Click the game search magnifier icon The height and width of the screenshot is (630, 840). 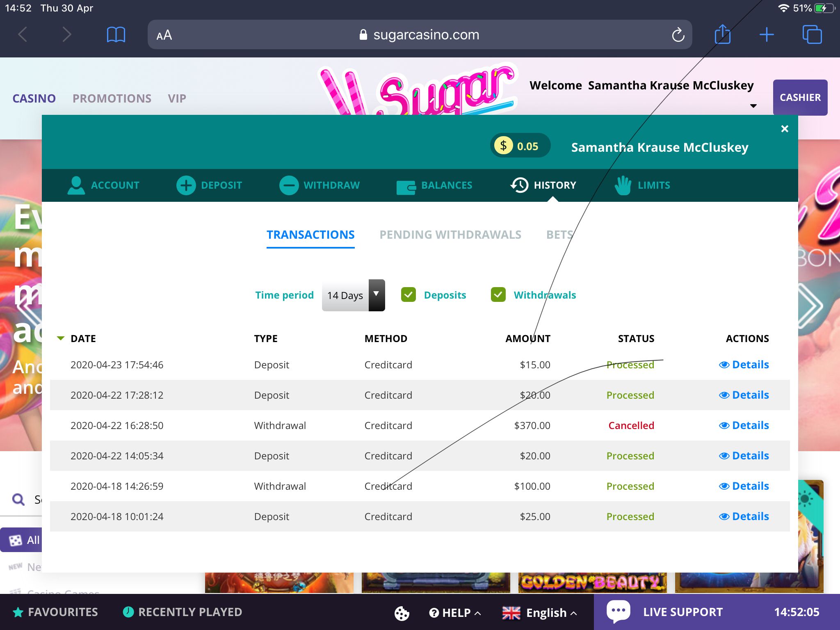tap(18, 499)
